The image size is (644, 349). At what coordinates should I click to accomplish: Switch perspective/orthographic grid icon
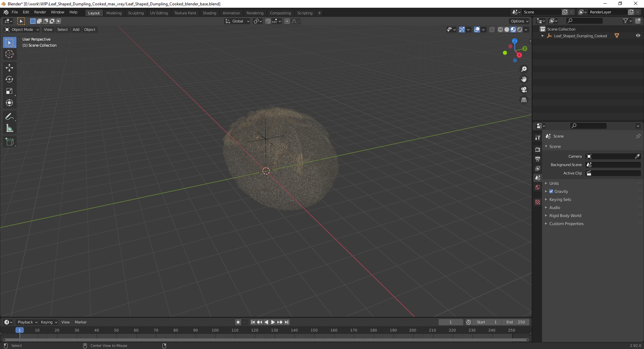tap(524, 100)
